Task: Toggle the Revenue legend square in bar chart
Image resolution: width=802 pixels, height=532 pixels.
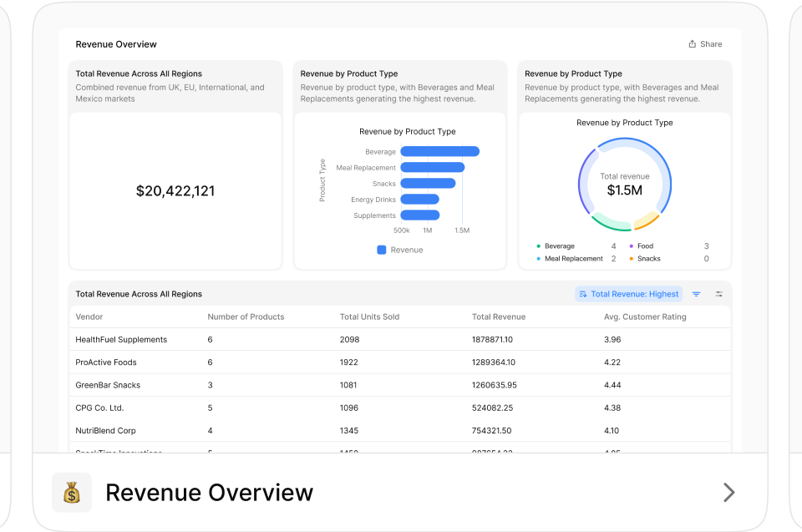Action: pos(382,251)
